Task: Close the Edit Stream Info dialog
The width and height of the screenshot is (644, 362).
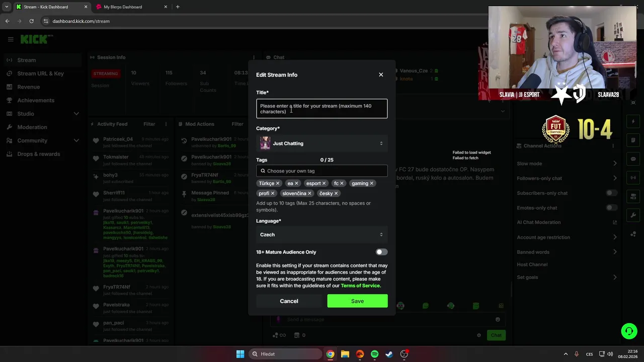Action: point(381,75)
